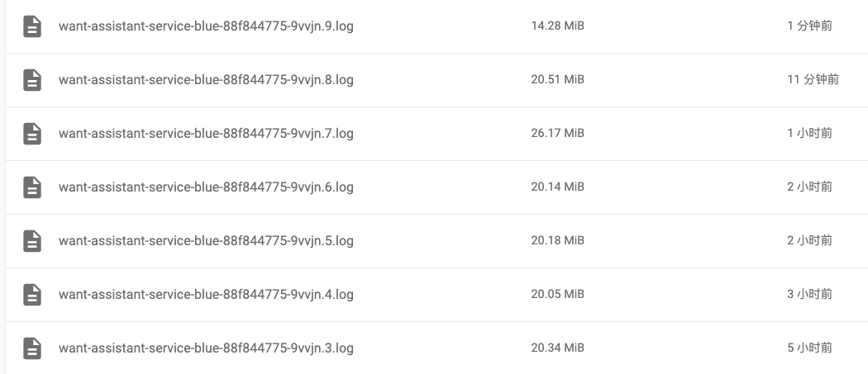Open want-assistant-service-blue 9vvjn.5.log file
The height and width of the screenshot is (374, 868).
[x=206, y=241]
